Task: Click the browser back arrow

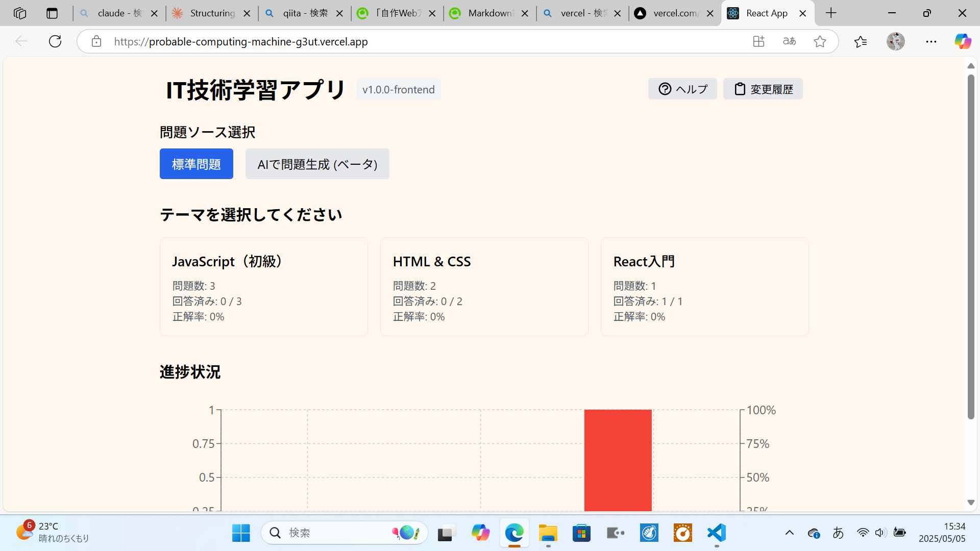Action: point(21,41)
